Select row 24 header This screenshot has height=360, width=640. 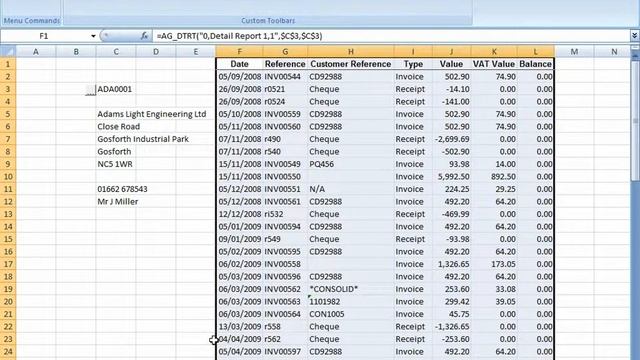[8, 351]
